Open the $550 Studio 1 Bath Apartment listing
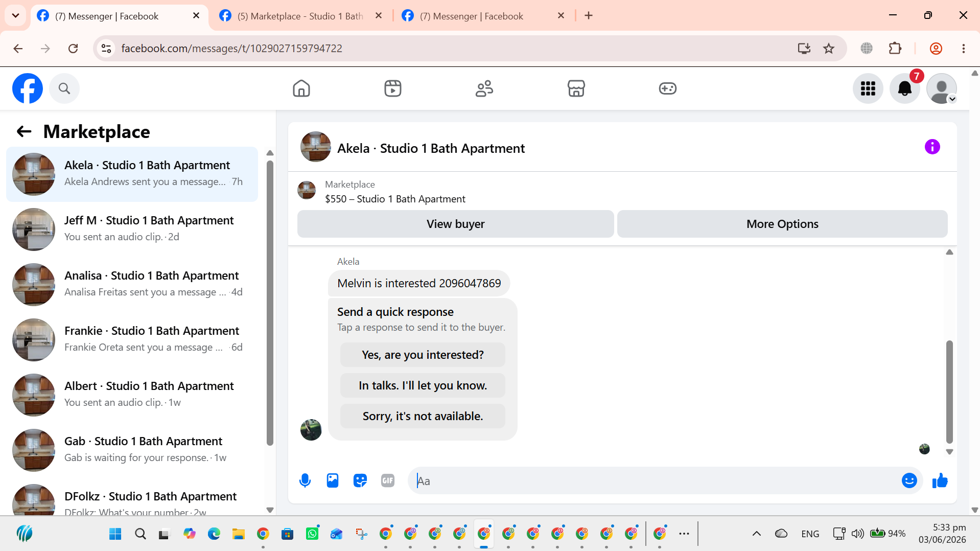The height and width of the screenshot is (551, 980). click(x=395, y=199)
